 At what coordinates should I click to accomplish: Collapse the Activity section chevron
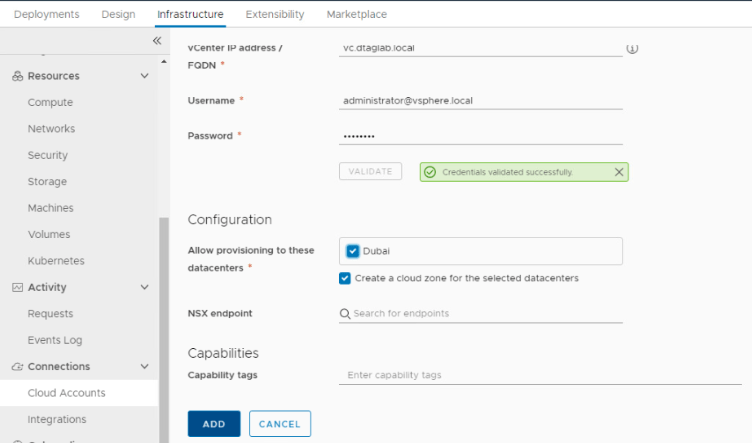coord(144,288)
